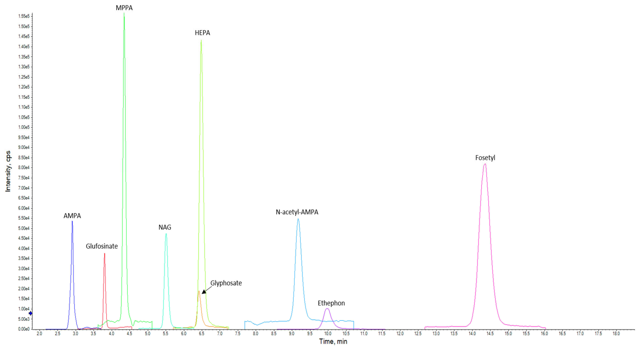This screenshot has height=350, width=644.
Task: Click the NAG peak label
Action: point(165,227)
